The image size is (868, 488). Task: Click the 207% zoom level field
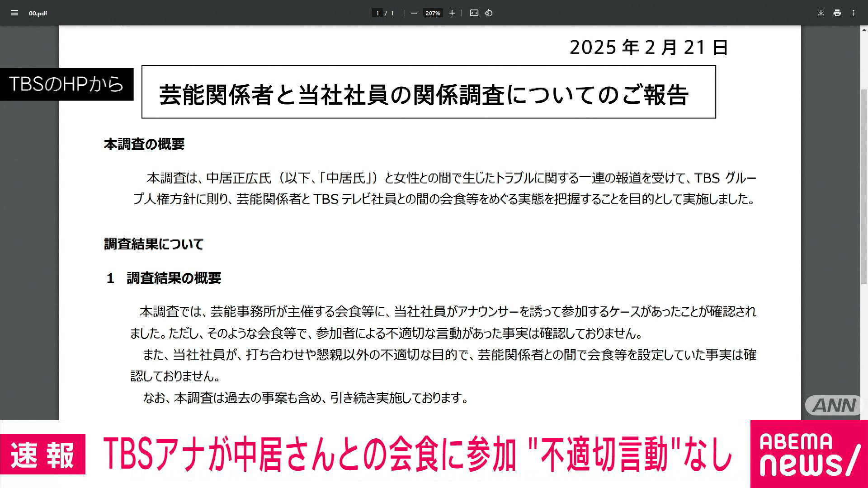(433, 13)
